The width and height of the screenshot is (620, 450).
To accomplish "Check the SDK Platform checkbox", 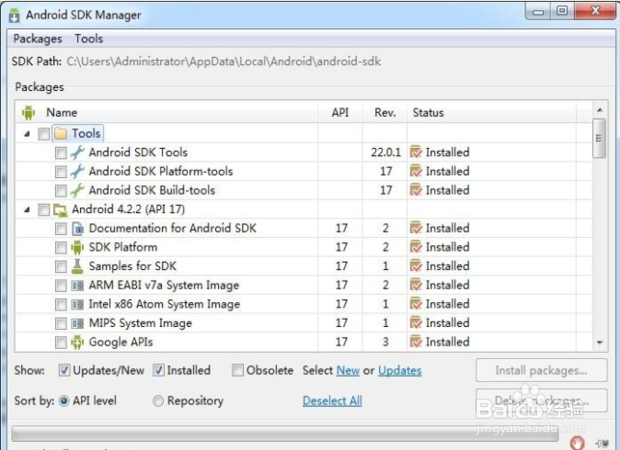I will 61,248.
